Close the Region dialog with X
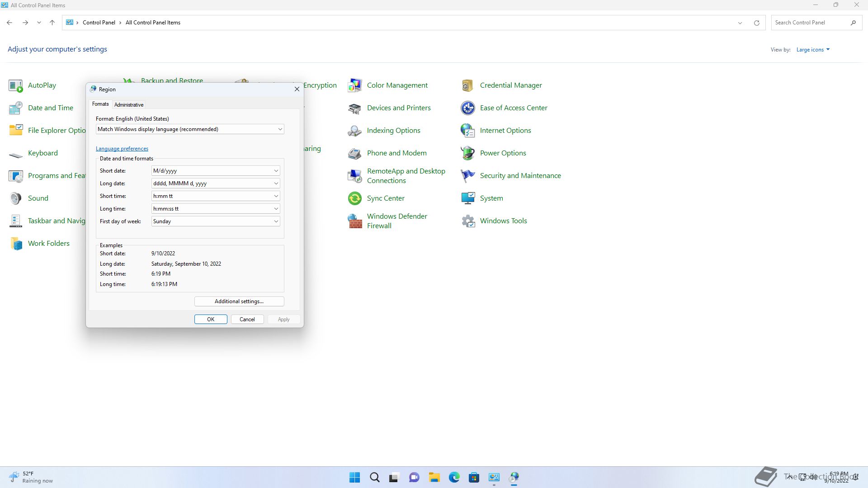This screenshot has height=488, width=868. pyautogui.click(x=297, y=89)
